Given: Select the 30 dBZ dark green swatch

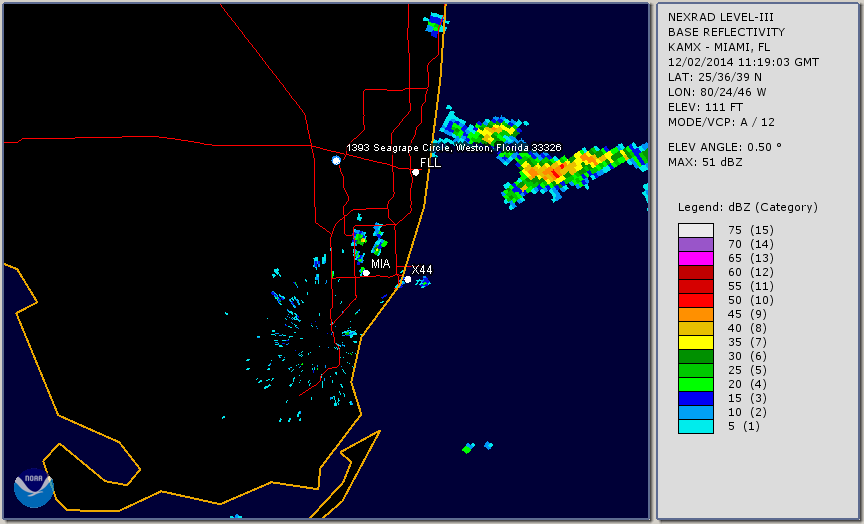Looking at the screenshot, I should 696,356.
